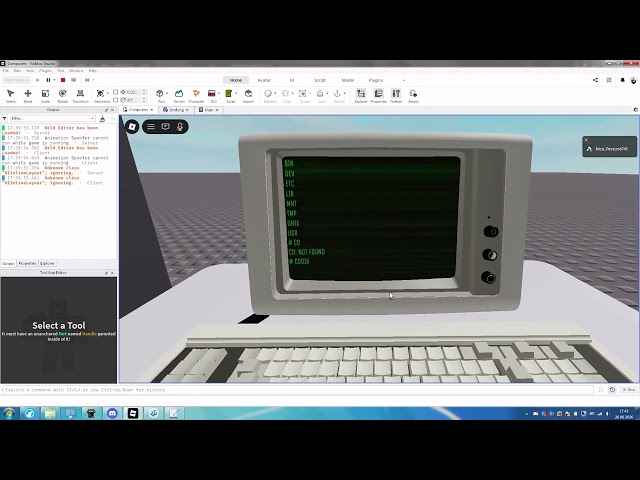Image resolution: width=640 pixels, height=480 pixels.
Task: Stop the running playtest
Action: click(x=63, y=80)
